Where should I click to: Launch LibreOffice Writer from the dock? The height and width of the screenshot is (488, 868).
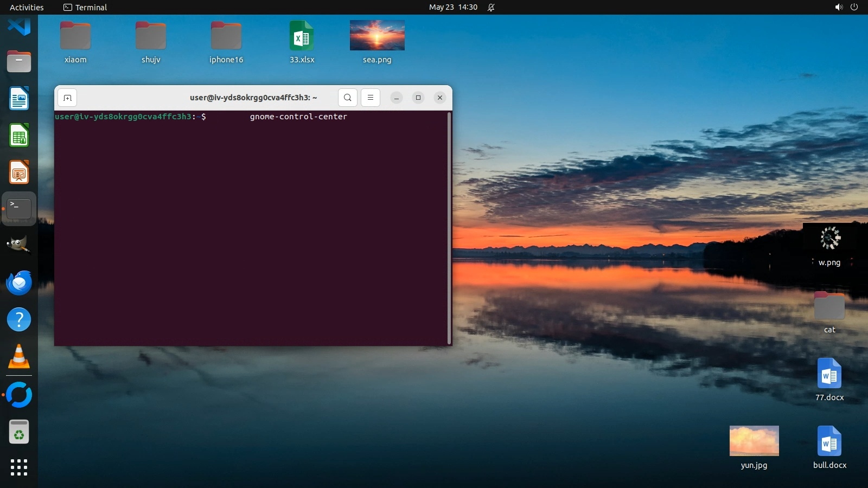point(19,99)
